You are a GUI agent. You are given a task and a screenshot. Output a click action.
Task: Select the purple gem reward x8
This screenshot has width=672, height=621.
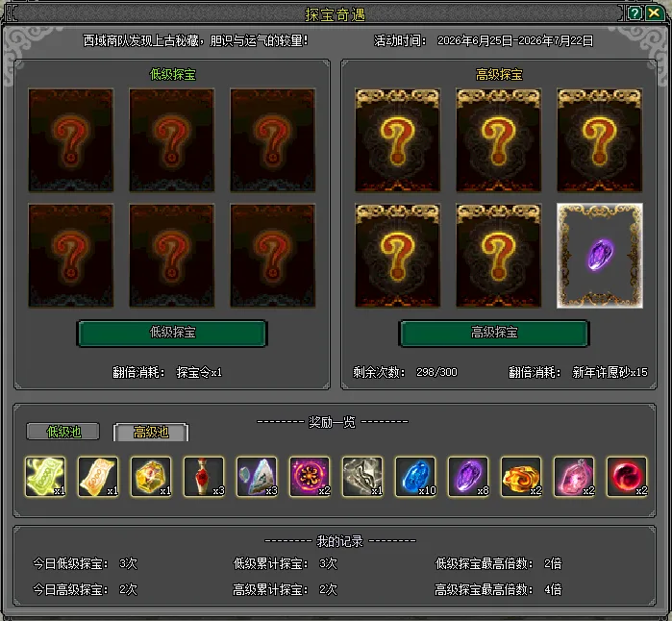tap(468, 477)
